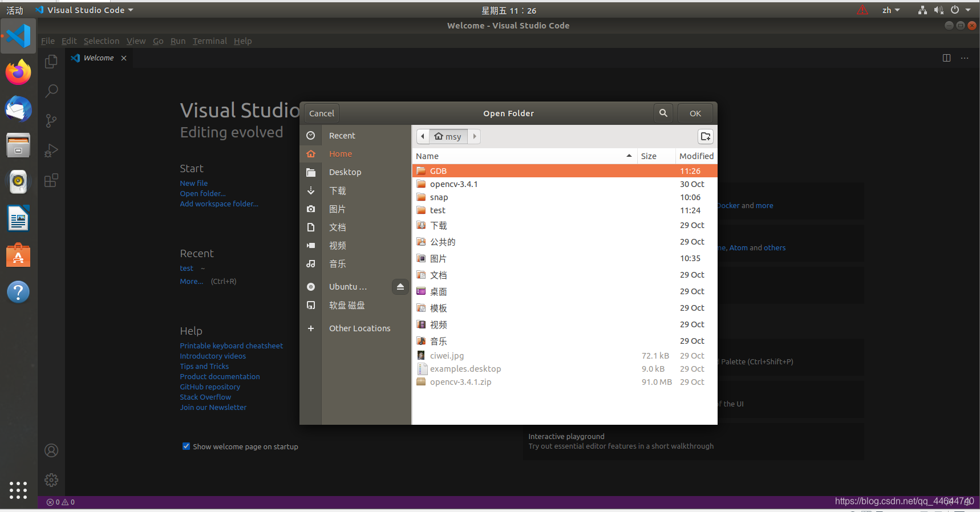
Task: Click the forward arrow in path bar
Action: [474, 136]
